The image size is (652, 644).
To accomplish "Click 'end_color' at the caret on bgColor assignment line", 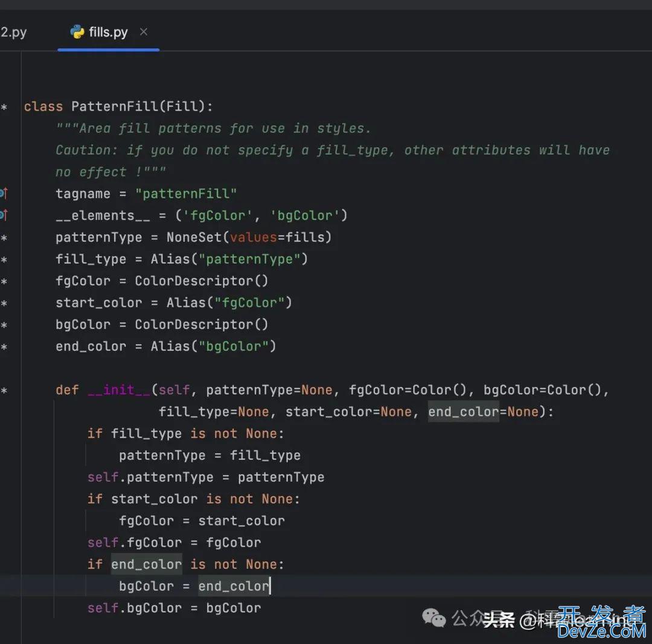I will pyautogui.click(x=234, y=586).
